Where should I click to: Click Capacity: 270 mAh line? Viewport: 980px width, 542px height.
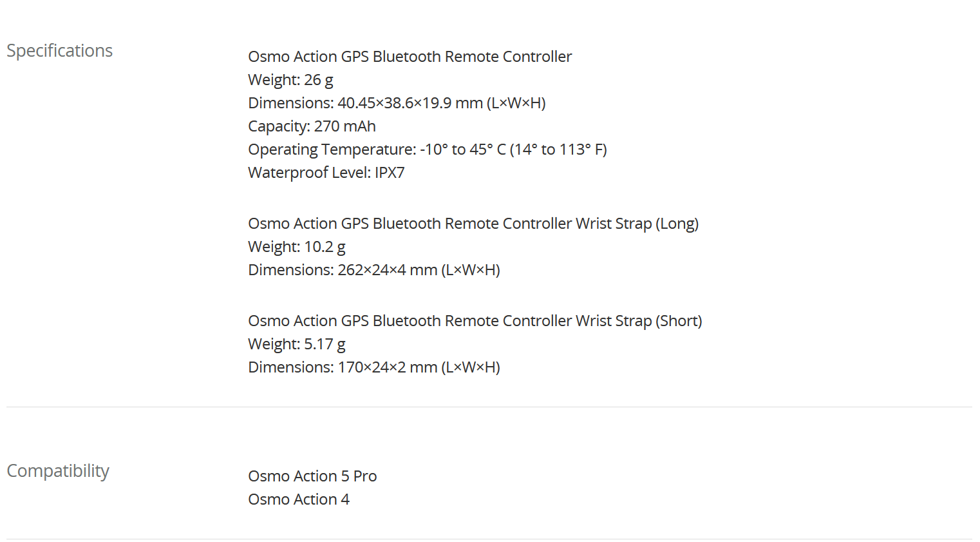point(312,127)
